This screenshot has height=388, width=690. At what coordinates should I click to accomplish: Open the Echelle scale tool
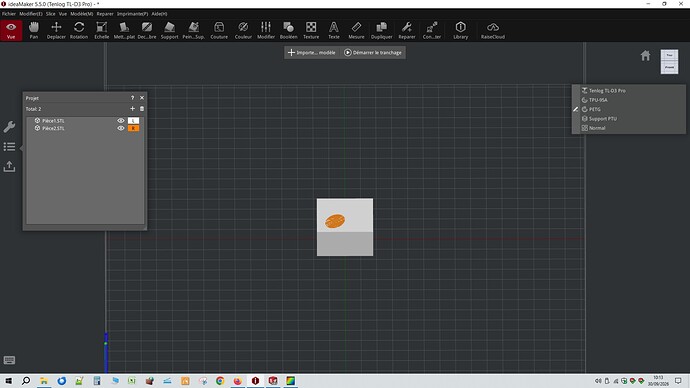click(x=102, y=30)
